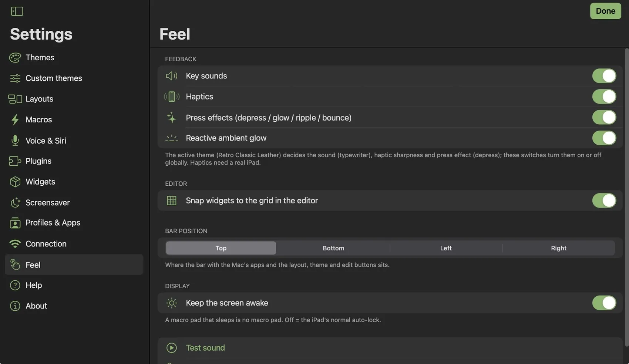Screen dimensions: 629x364
Task: Disable the Haptics switch
Action: click(x=604, y=97)
